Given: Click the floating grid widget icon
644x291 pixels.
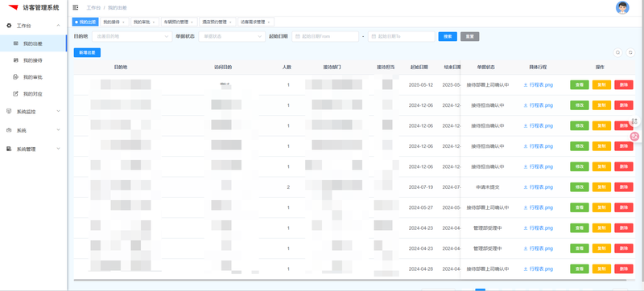Looking at the screenshot, I should [634, 121].
